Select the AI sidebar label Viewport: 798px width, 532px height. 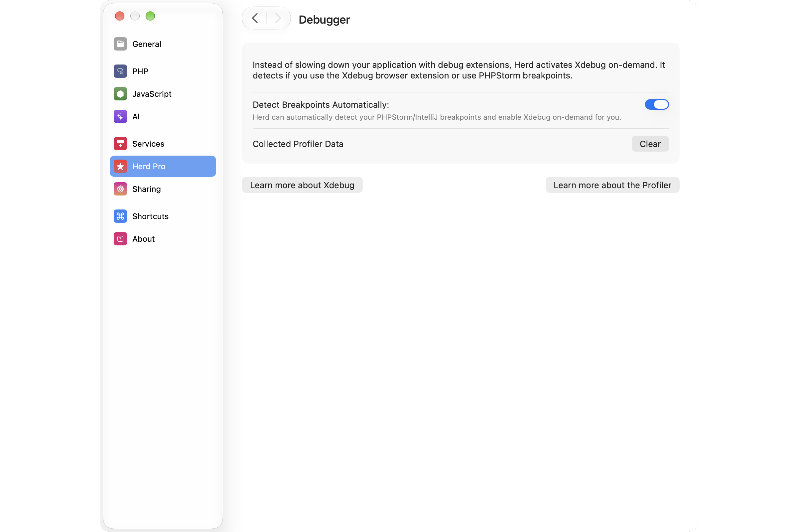(136, 117)
